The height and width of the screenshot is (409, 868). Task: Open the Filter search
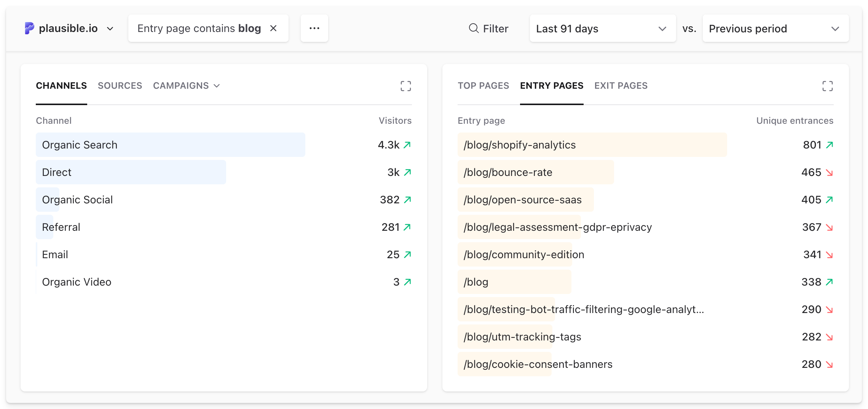tap(488, 28)
